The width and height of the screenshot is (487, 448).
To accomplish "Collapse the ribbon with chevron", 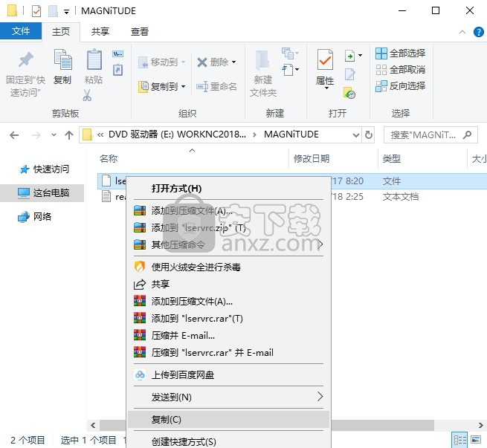I will pos(462,32).
